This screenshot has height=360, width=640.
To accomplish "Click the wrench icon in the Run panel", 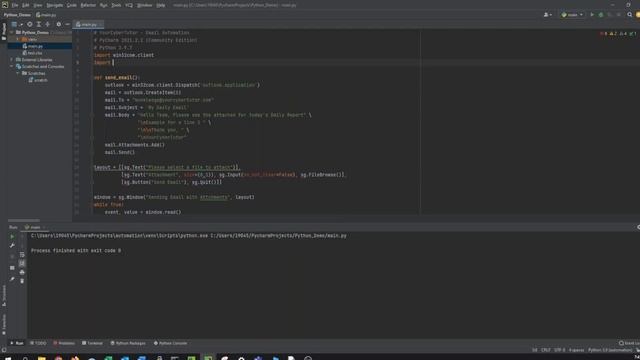I will point(12,246).
